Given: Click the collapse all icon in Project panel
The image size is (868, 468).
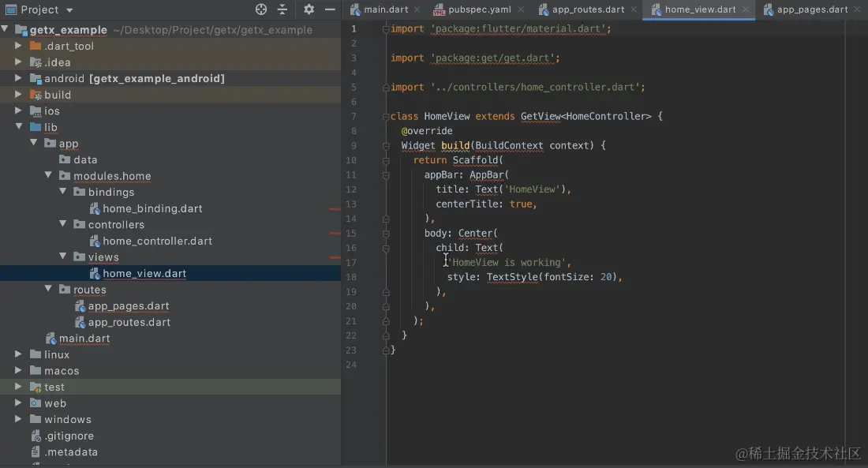Looking at the screenshot, I should click(282, 9).
